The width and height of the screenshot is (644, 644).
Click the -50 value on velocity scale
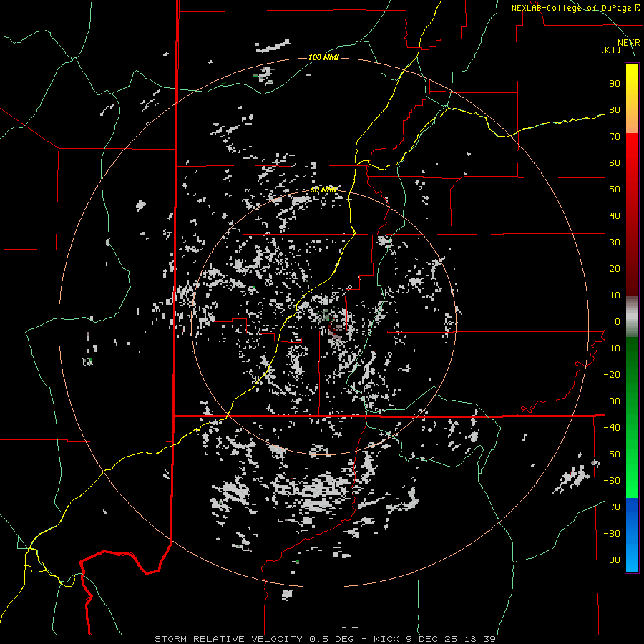tap(612, 454)
